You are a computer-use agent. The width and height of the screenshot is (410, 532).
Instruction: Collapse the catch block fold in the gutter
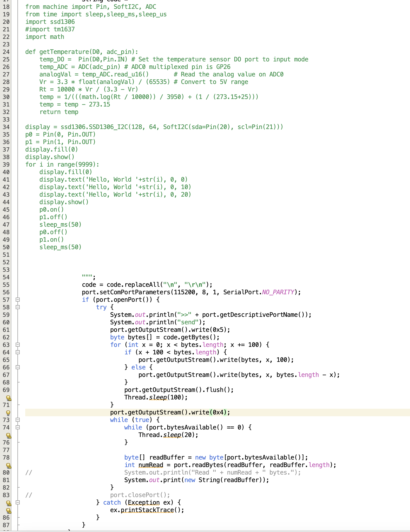coord(17,502)
